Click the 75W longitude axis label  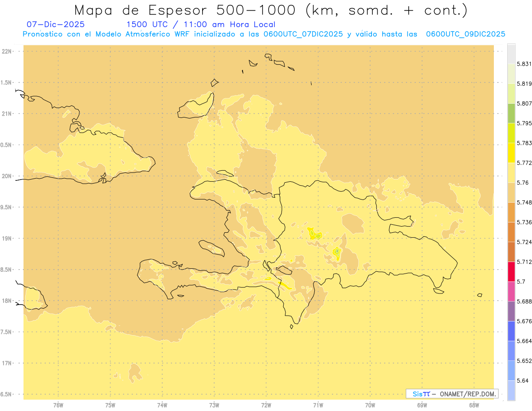(110, 405)
